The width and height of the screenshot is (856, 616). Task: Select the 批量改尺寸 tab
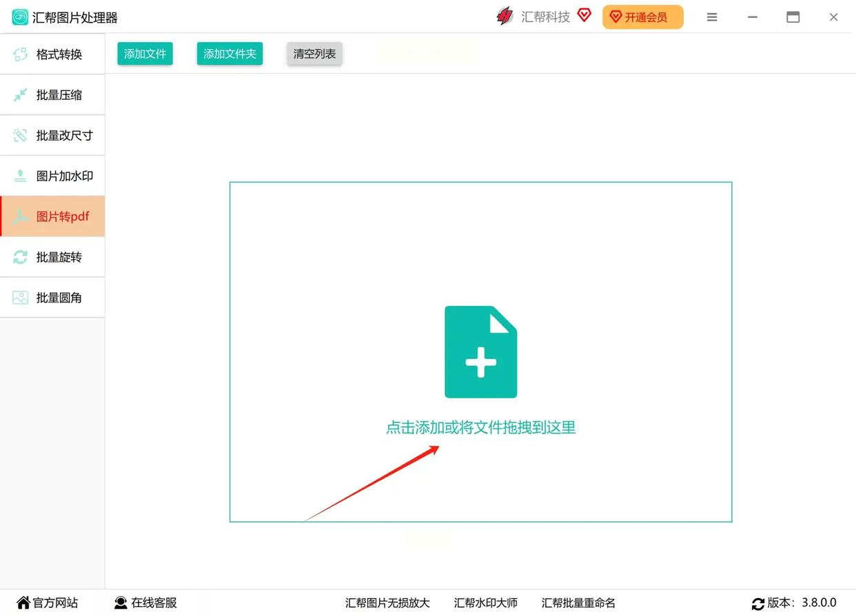tap(52, 136)
